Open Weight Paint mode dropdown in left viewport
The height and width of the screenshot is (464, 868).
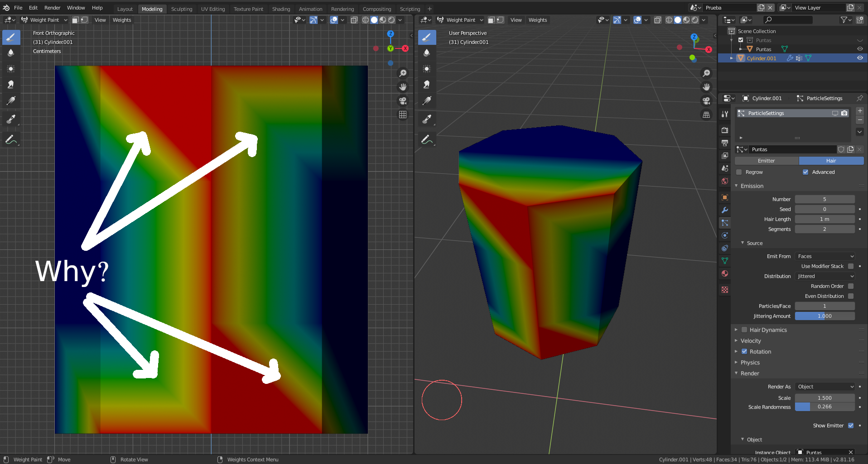pyautogui.click(x=44, y=20)
